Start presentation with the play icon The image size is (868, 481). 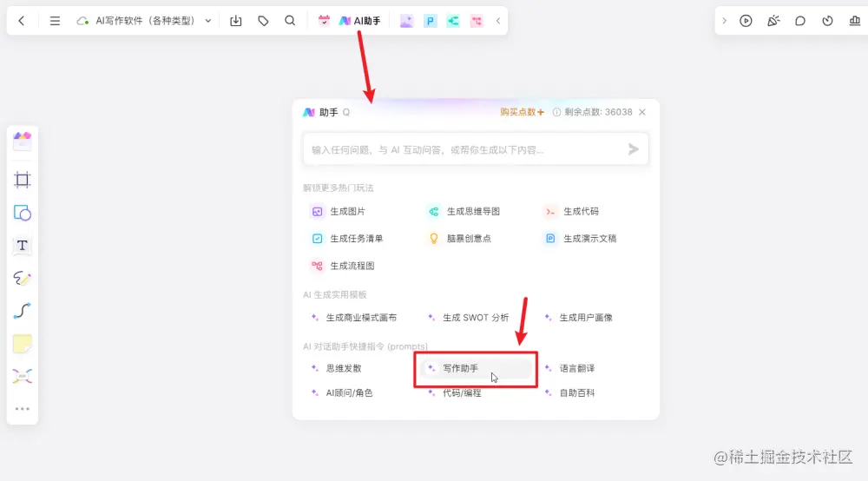746,21
